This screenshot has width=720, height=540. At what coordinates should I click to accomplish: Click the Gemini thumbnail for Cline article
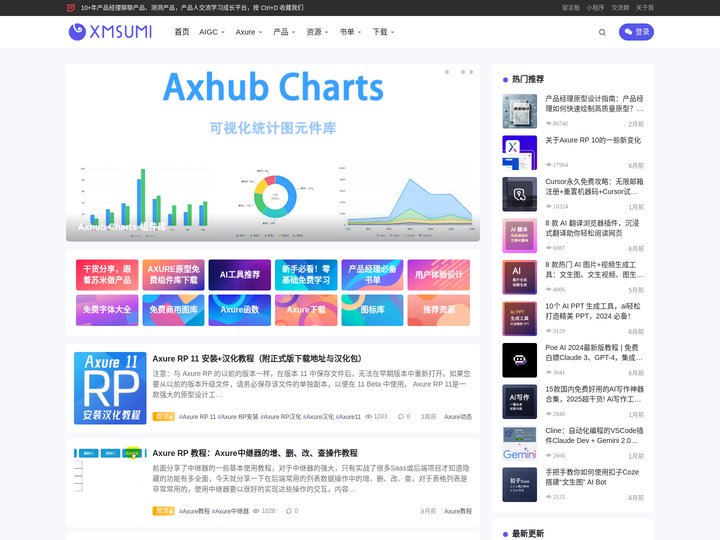tap(519, 443)
